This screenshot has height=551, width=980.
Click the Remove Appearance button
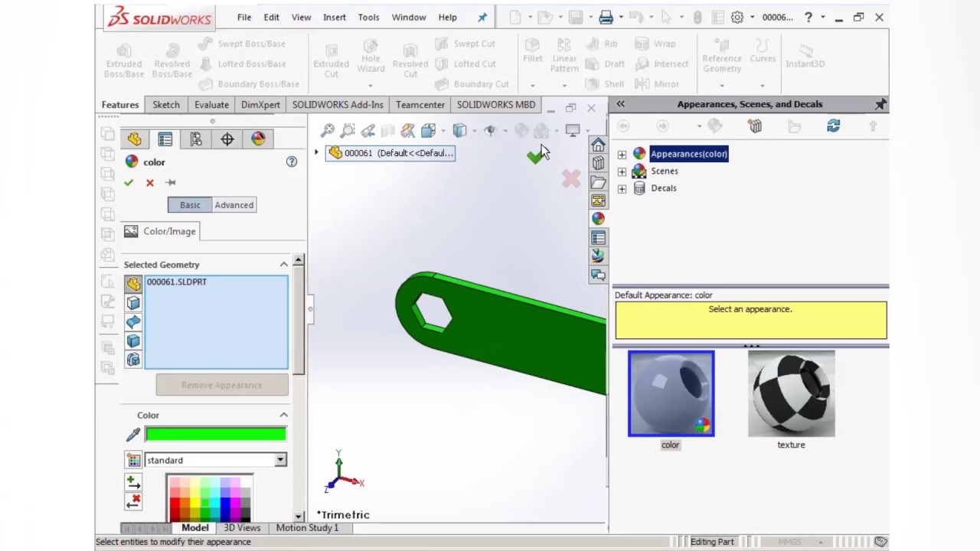222,385
